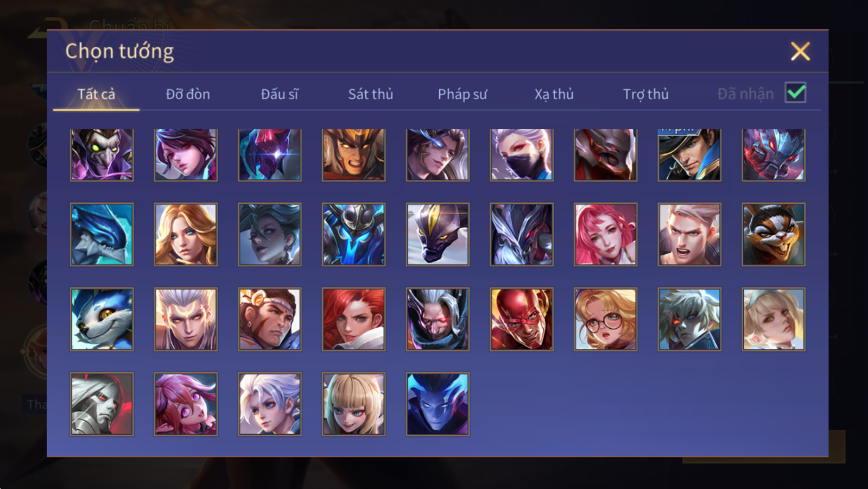Switch to the Trợ thủ tab
The image size is (868, 489).
645,94
